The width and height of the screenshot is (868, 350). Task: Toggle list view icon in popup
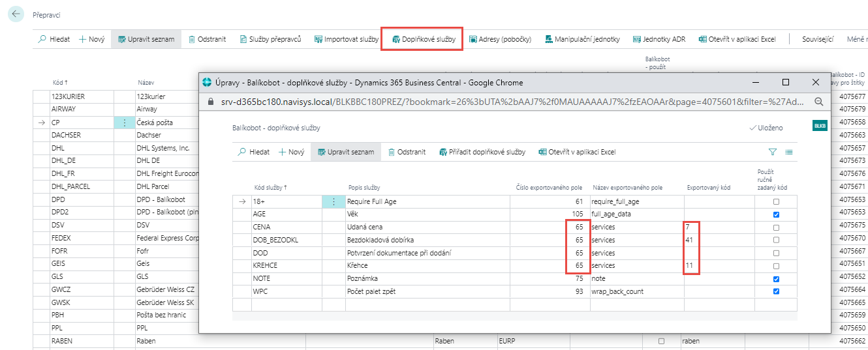point(789,152)
